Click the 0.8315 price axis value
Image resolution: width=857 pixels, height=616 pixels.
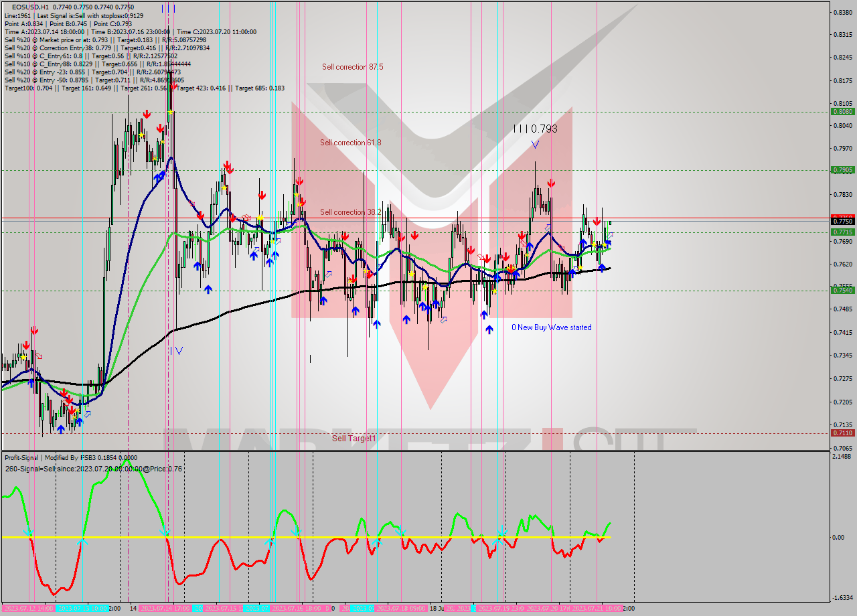(x=843, y=35)
